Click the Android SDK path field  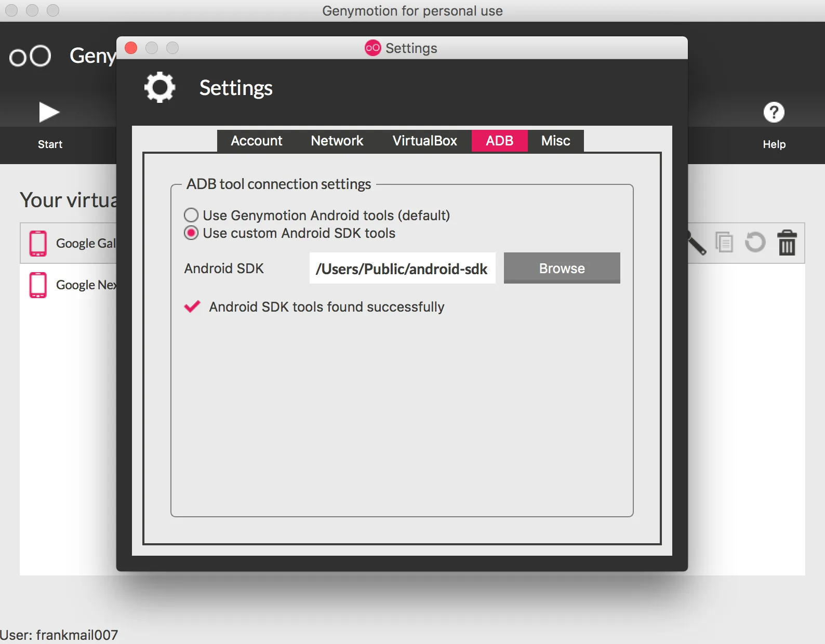[403, 268]
